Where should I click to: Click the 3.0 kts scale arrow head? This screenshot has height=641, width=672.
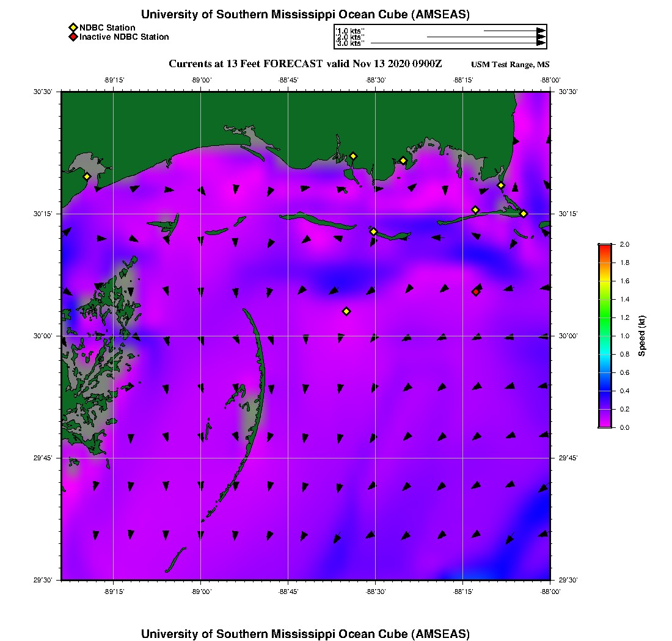(x=541, y=43)
